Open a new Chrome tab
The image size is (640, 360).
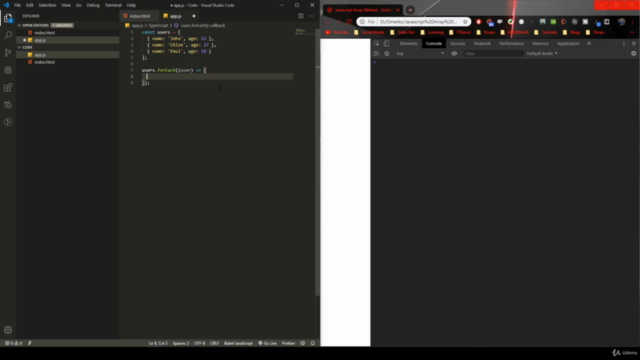(x=410, y=10)
